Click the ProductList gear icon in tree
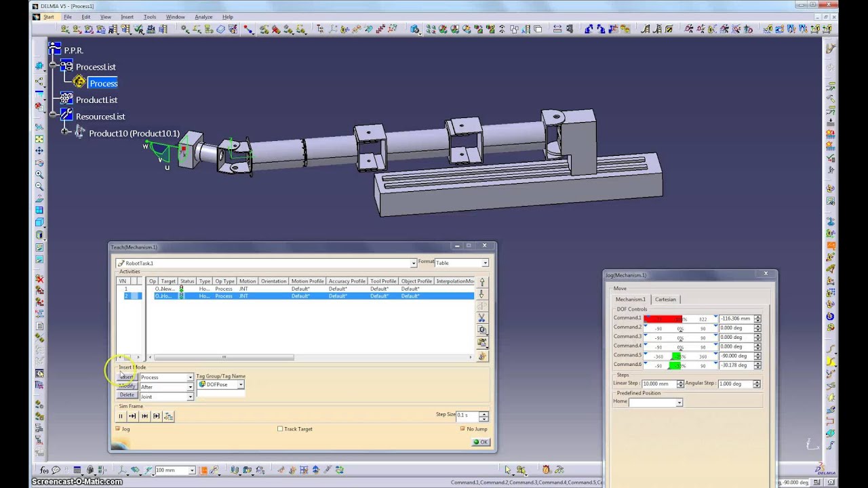The width and height of the screenshot is (868, 488). [66, 99]
